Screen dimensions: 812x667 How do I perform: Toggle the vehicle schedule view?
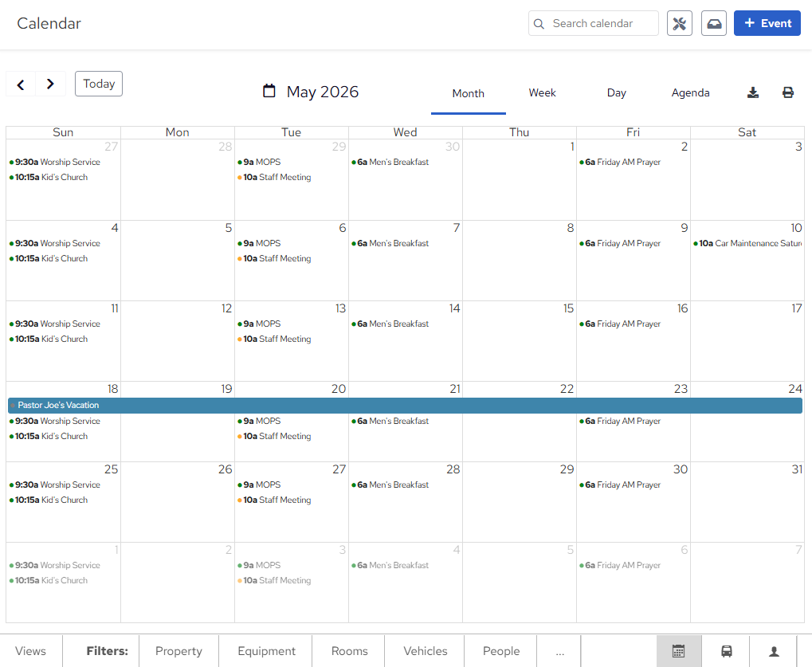click(x=726, y=651)
